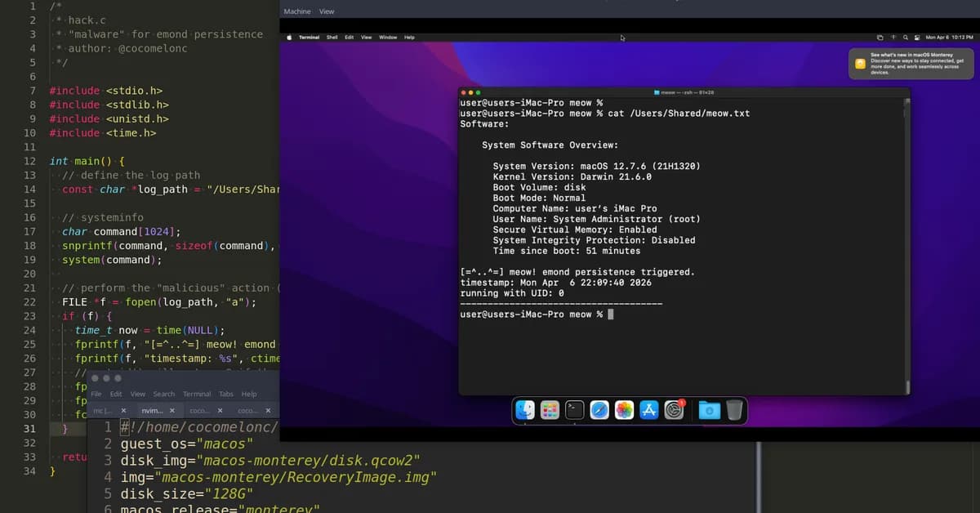The image size is (980, 513).
Task: Open the App Store from the Dock
Action: [x=649, y=409]
